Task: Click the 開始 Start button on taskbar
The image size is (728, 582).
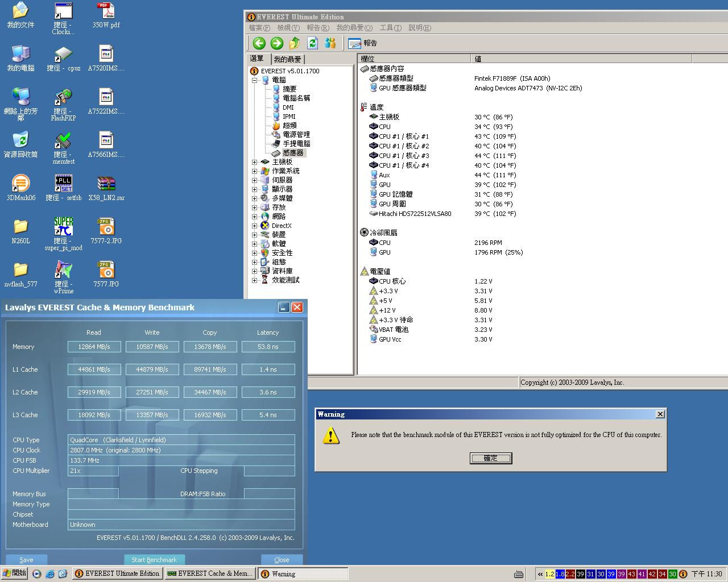Action: (14, 573)
